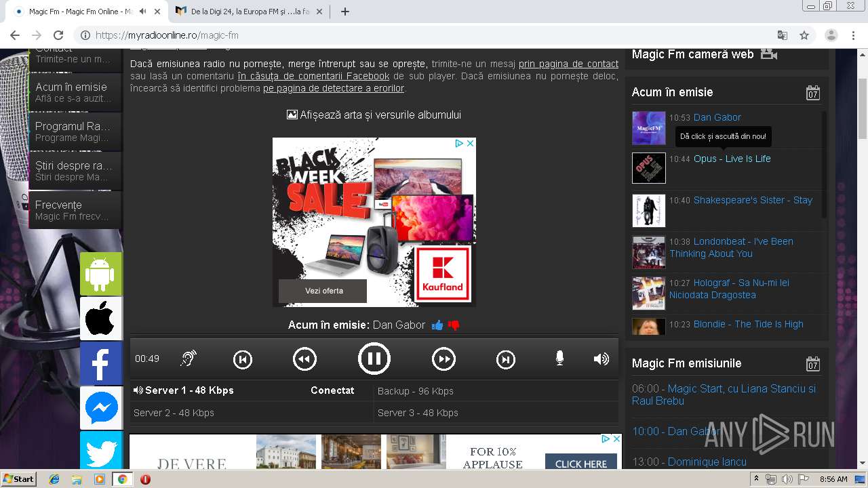Share on Facebook sidebar icon
This screenshot has height=488, width=868.
(101, 363)
